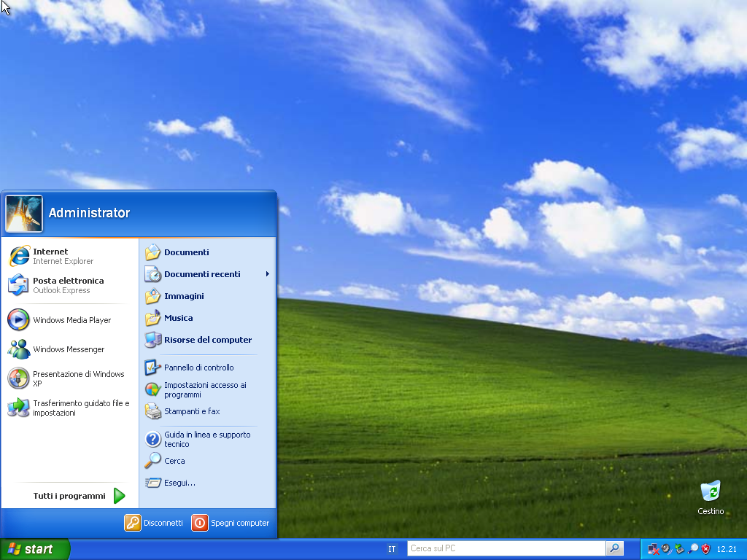Open Windows Media Player
The image size is (747, 560).
(x=69, y=320)
